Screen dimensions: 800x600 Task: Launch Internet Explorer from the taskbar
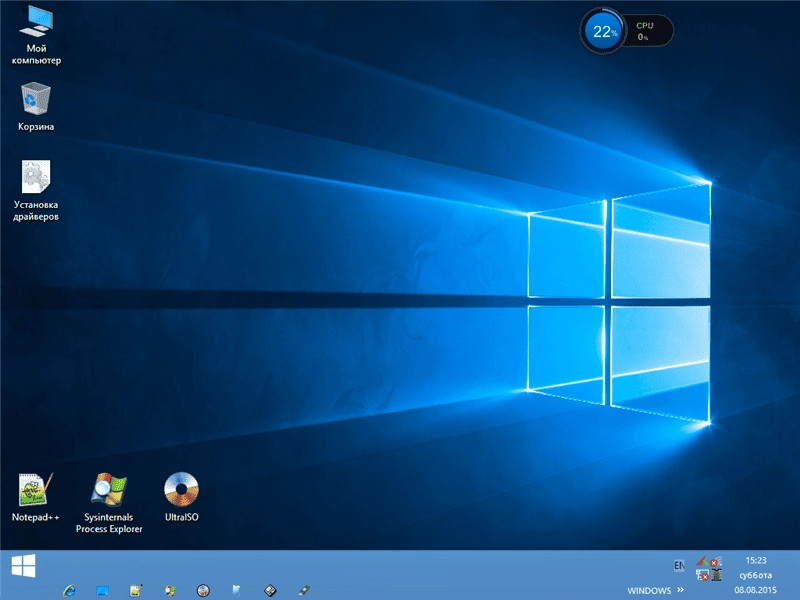click(69, 590)
